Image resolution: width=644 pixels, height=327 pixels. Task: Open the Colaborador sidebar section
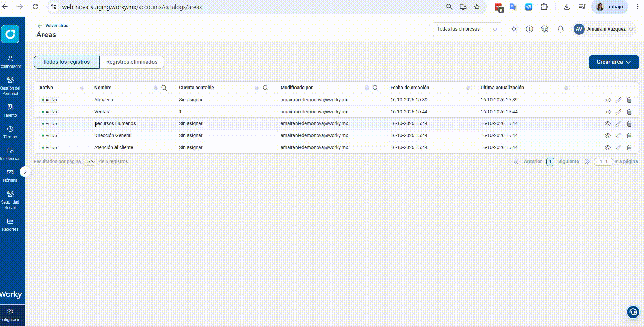(10, 62)
